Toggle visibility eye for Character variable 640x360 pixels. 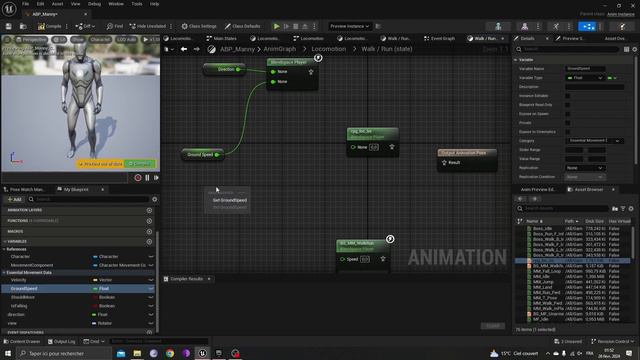pos(151,257)
